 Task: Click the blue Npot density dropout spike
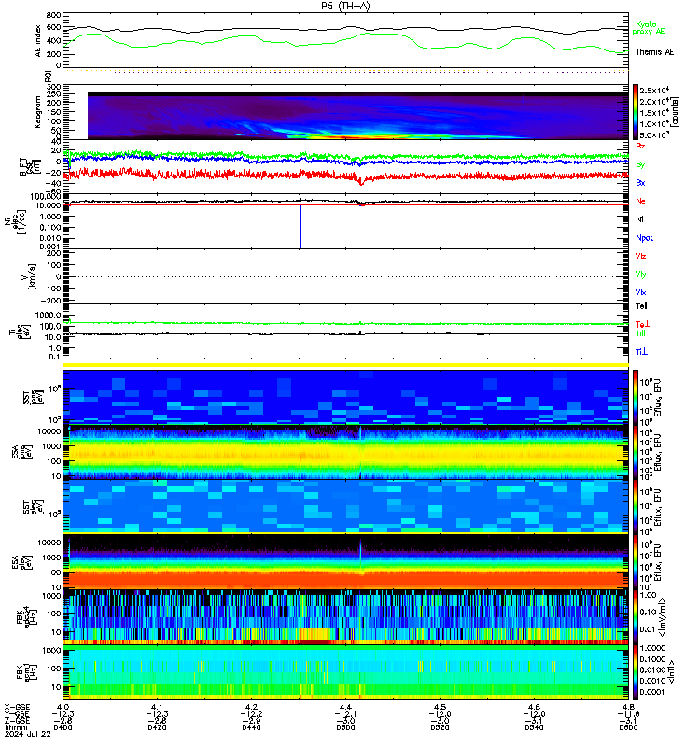(x=301, y=226)
